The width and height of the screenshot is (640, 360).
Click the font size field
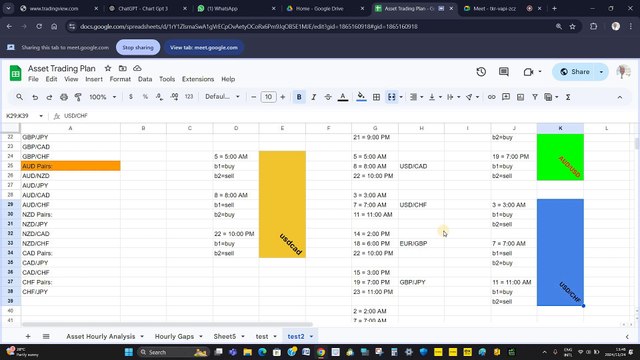(268, 97)
